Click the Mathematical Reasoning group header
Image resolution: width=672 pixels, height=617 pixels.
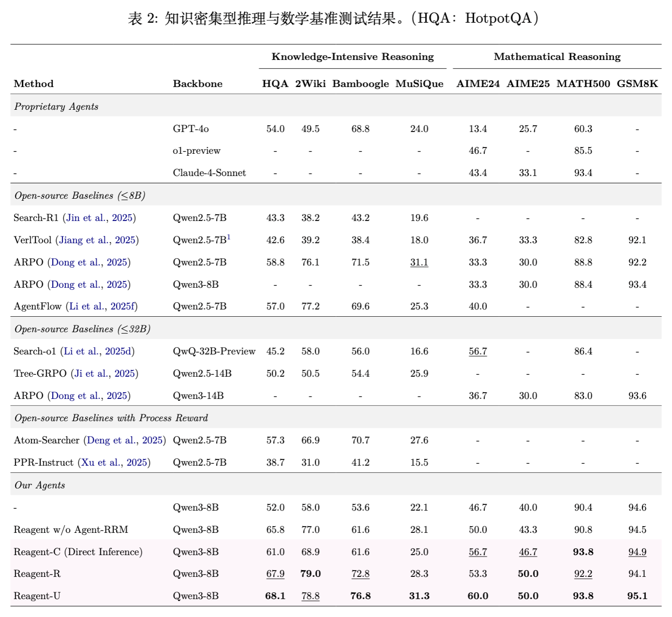pyautogui.click(x=557, y=57)
